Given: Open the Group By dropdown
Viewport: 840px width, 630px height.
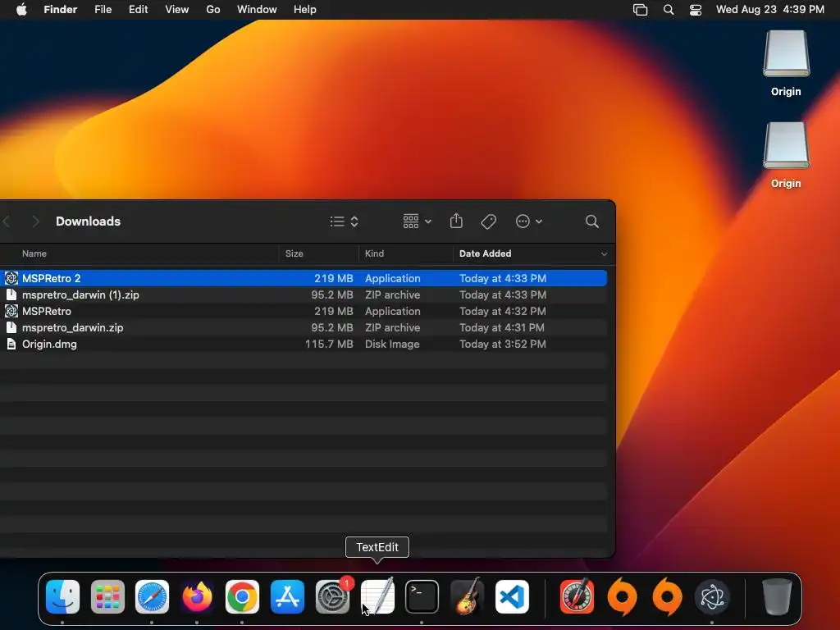Looking at the screenshot, I should click(x=418, y=221).
